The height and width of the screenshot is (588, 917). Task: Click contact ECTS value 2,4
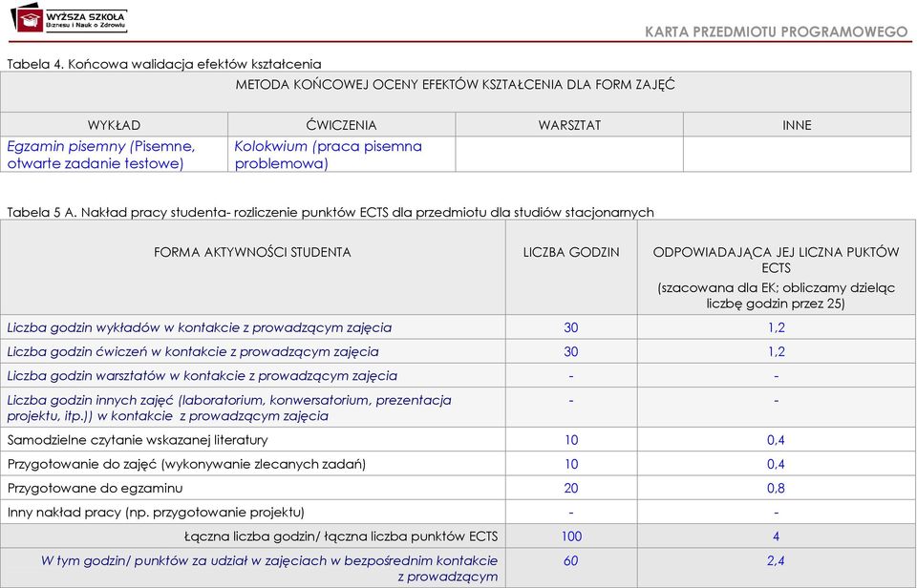tap(776, 560)
